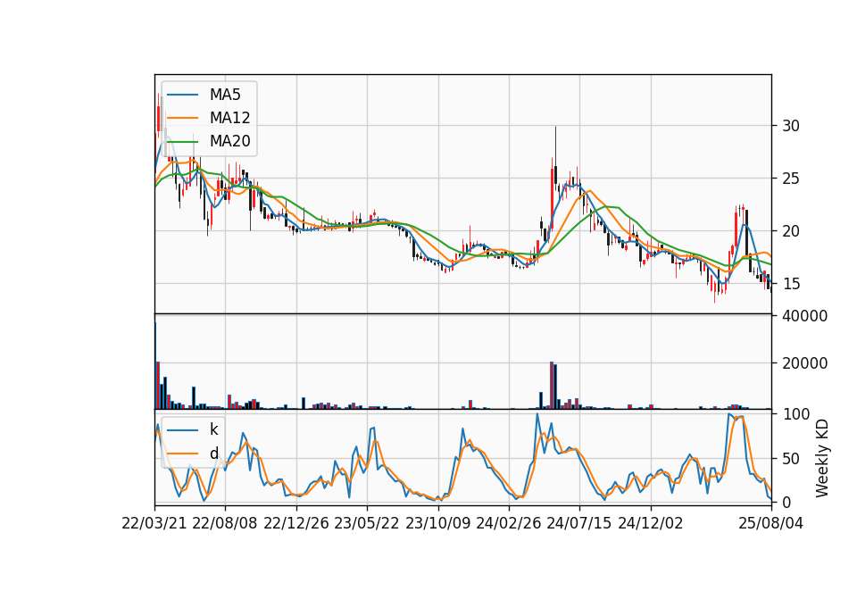Viewport: 857px width, 616px height.
Task: Click the price axis value 25
Action: 791,179
